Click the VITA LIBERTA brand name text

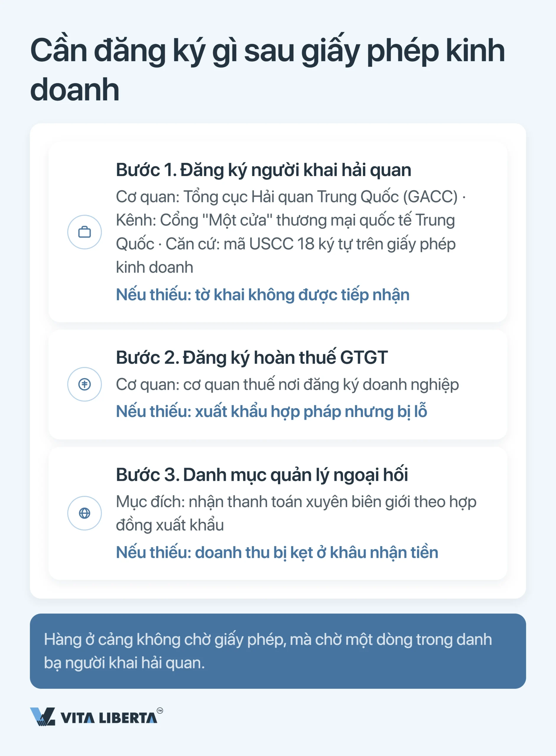(109, 718)
